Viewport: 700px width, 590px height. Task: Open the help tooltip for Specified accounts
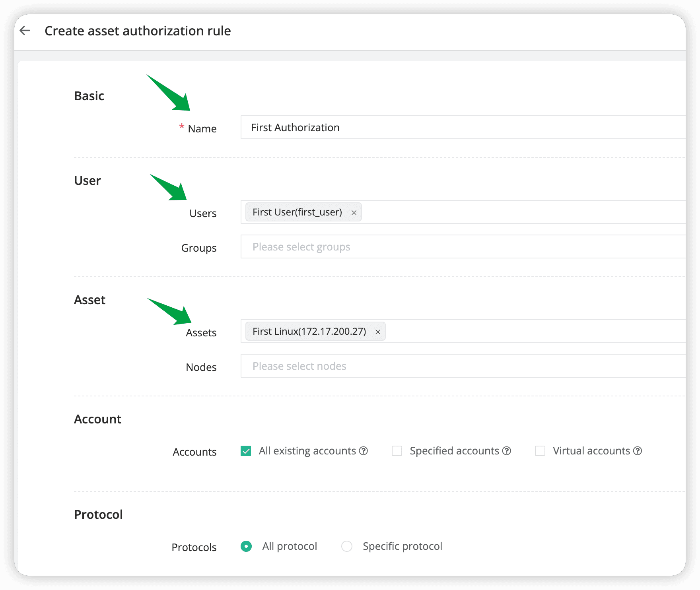point(507,450)
